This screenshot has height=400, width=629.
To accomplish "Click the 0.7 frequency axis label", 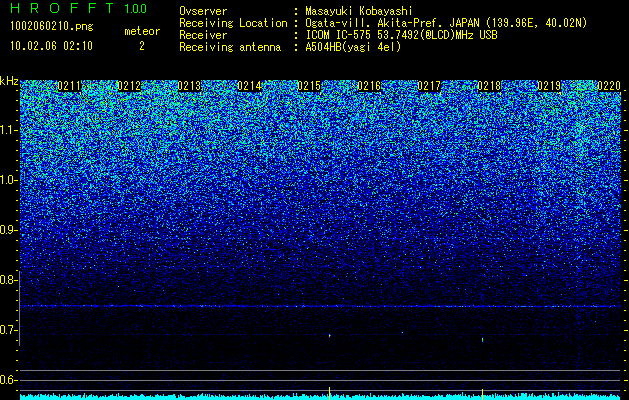I will click(8, 330).
